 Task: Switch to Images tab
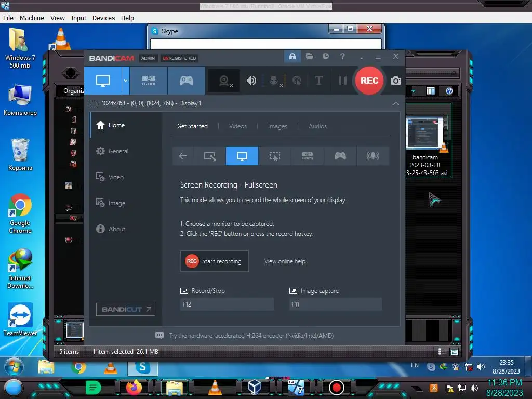277,126
